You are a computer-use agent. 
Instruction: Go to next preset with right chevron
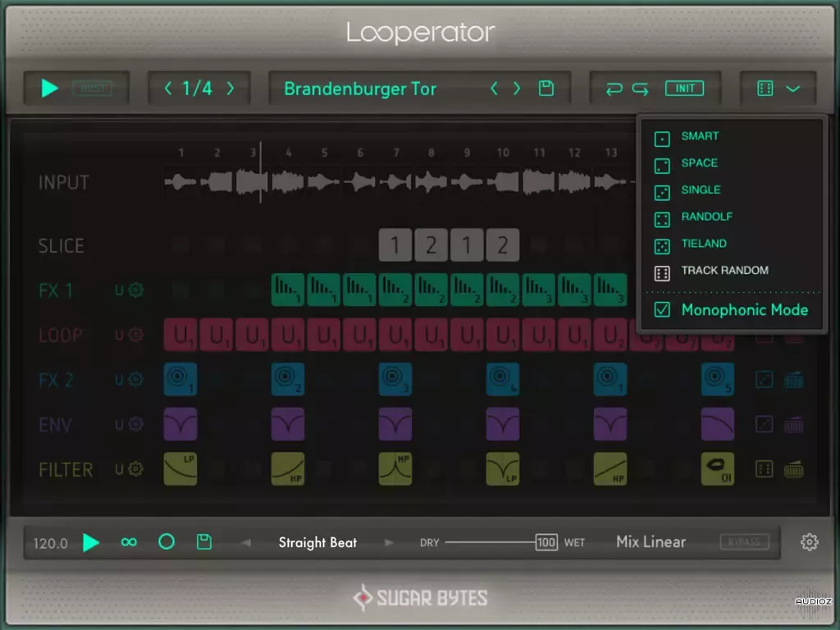[x=517, y=89]
